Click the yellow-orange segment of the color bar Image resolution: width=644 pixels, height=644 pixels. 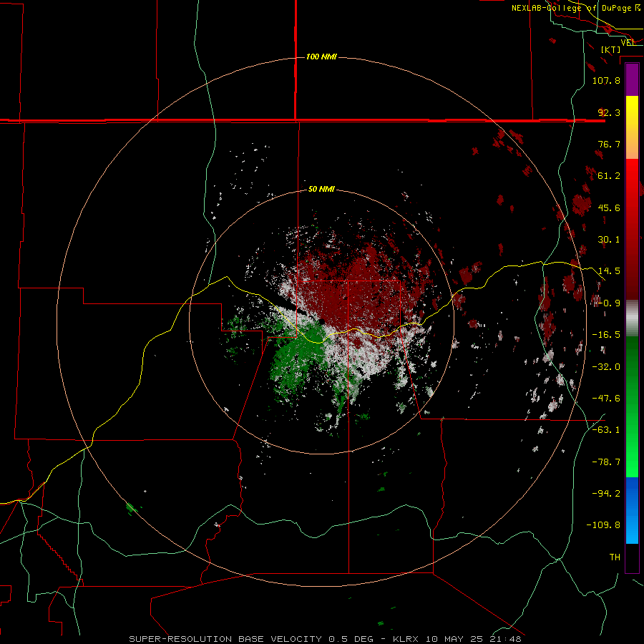(632, 127)
